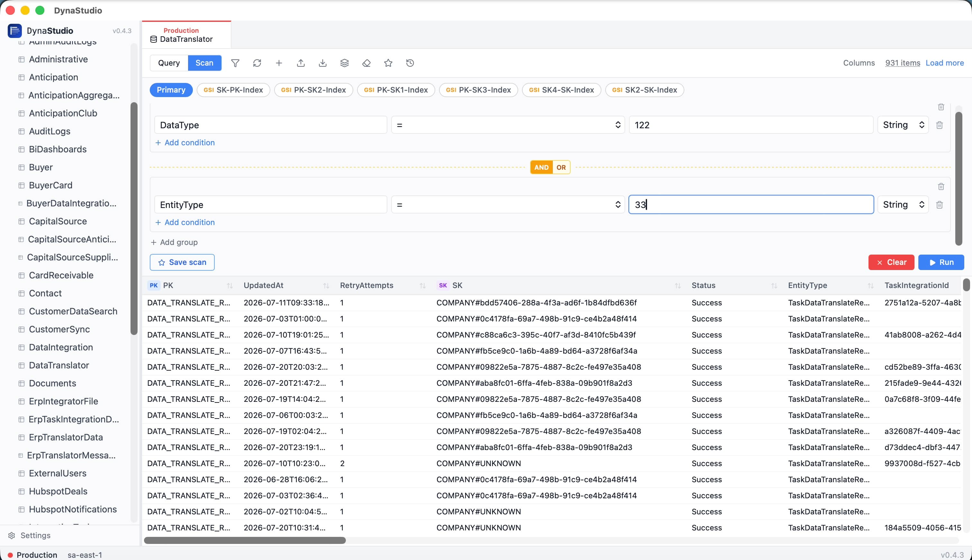Sort by RetryAttempts column arrows
Viewport: 972px width, 560px height.
pyautogui.click(x=423, y=286)
